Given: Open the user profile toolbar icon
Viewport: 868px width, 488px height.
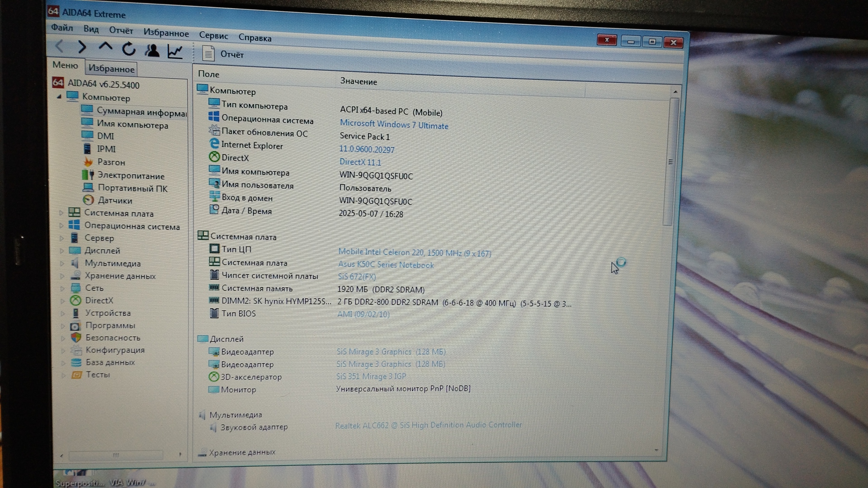Looking at the screenshot, I should pos(152,50).
